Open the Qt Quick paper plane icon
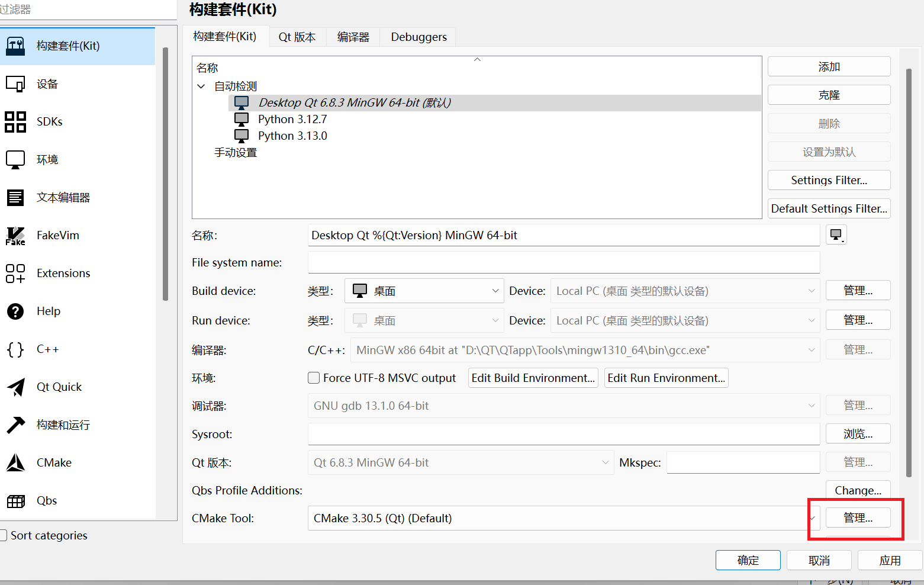Image resolution: width=924 pixels, height=585 pixels. click(15, 387)
